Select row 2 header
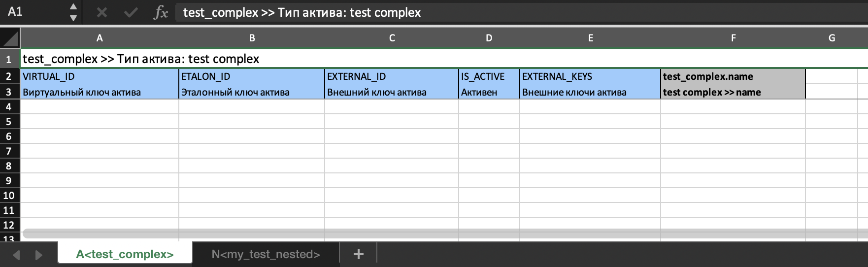 click(x=9, y=76)
